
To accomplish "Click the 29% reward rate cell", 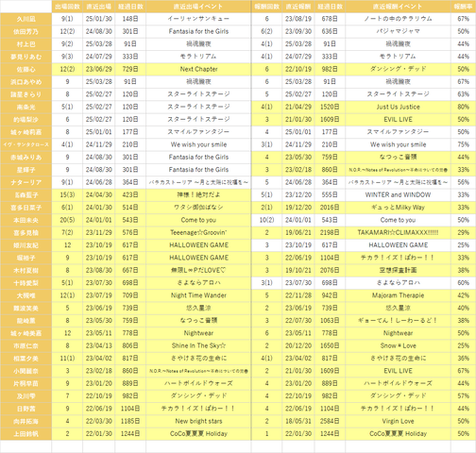I will click(x=463, y=233).
